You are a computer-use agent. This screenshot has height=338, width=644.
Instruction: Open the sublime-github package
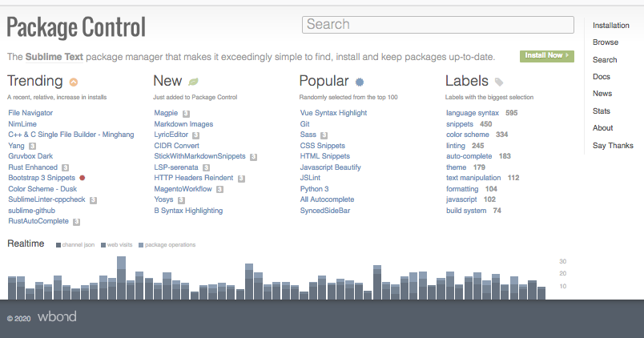31,211
